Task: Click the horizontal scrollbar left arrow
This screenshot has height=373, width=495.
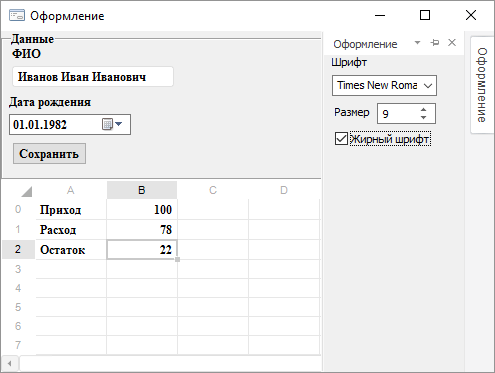Action: coord(10,363)
